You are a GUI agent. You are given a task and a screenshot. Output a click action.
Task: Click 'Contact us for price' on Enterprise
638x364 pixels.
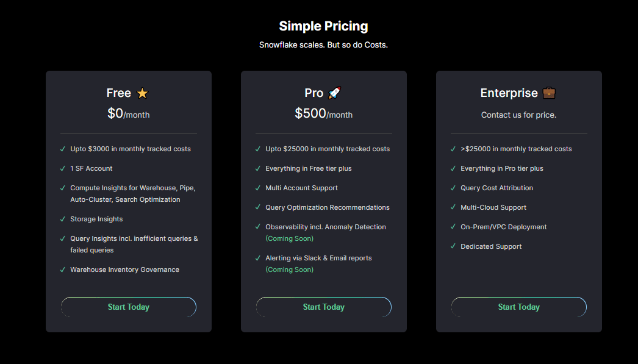click(x=518, y=115)
